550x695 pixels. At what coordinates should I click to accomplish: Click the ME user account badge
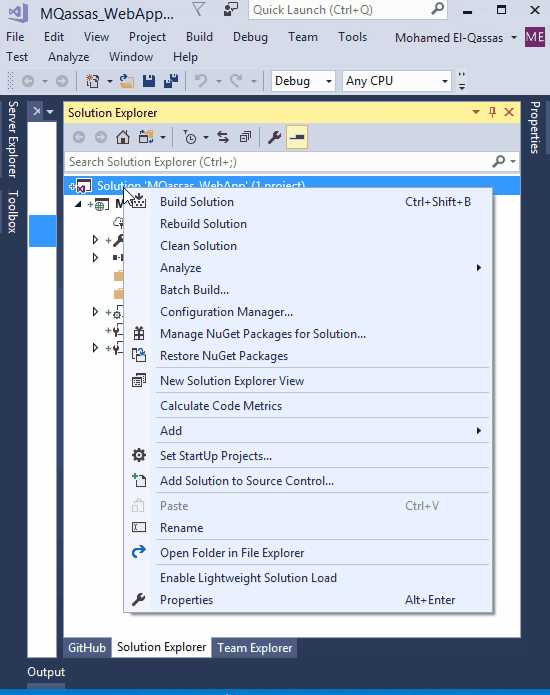[x=535, y=37]
